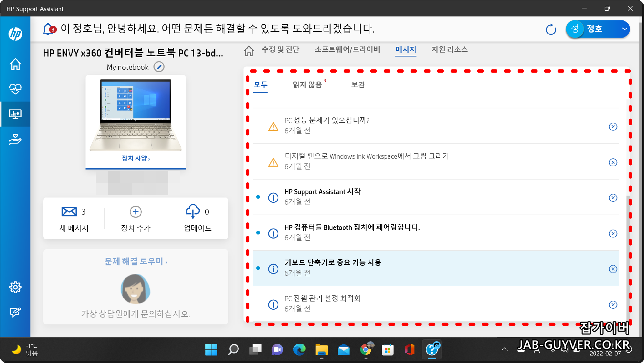Viewport: 644px width, 363px height.
Task: Open the weather widget showing -1°C
Action: tap(24, 349)
